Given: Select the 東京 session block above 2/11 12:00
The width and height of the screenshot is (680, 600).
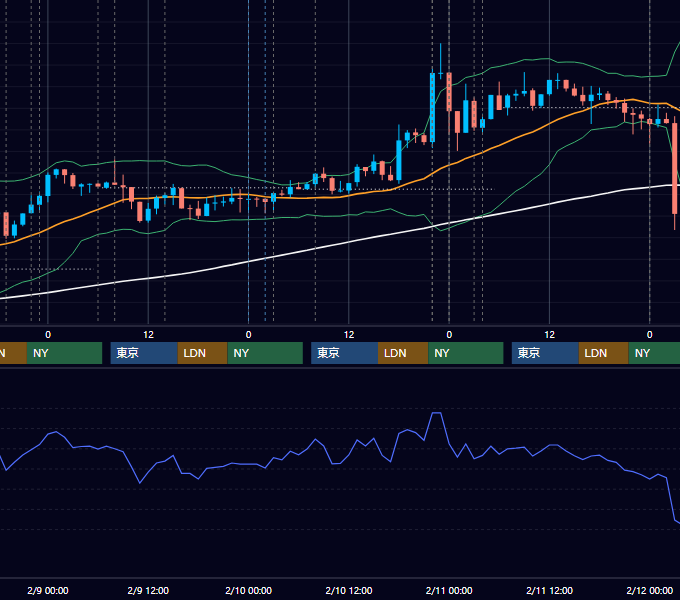Looking at the screenshot, I should point(545,353).
